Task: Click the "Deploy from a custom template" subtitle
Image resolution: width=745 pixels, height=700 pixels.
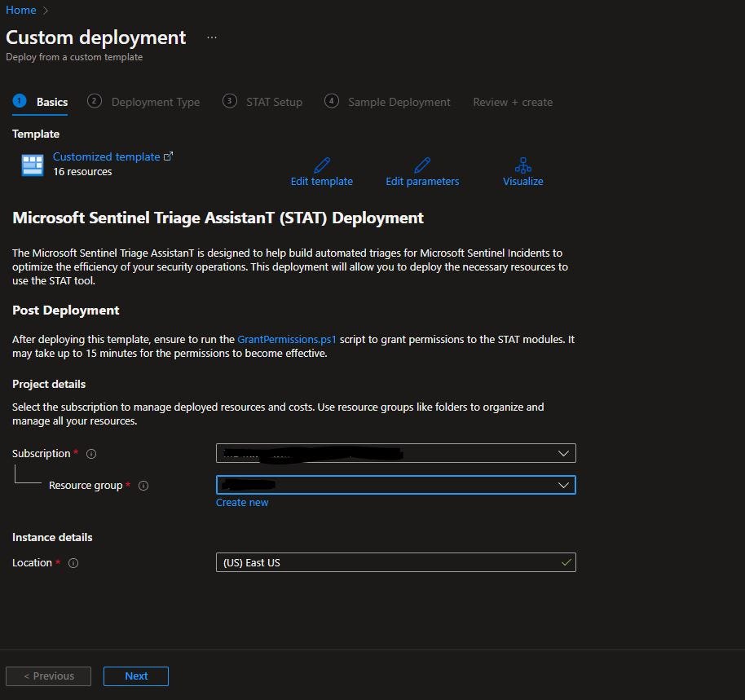Action: point(74,57)
